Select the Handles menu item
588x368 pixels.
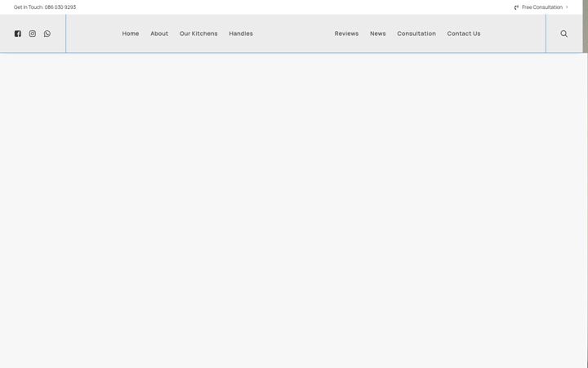click(241, 34)
